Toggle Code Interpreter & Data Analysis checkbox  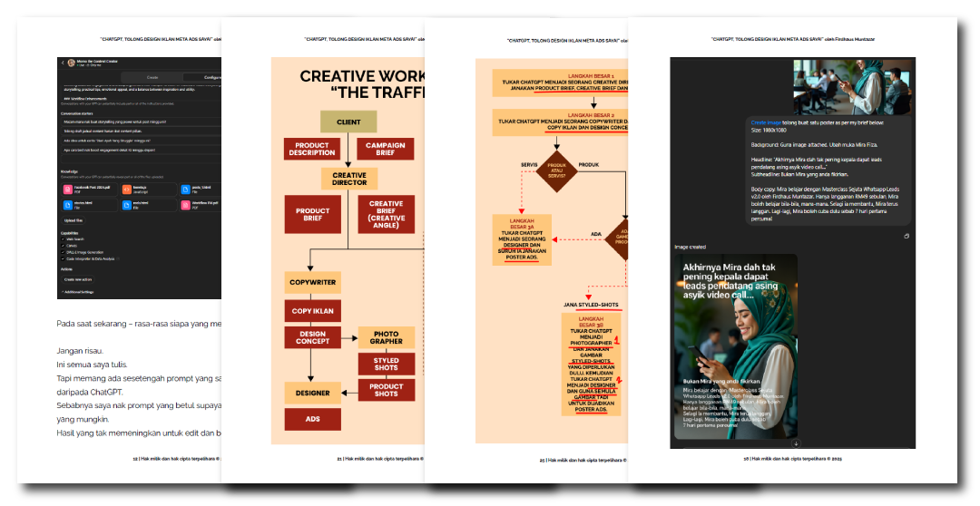(x=64, y=258)
